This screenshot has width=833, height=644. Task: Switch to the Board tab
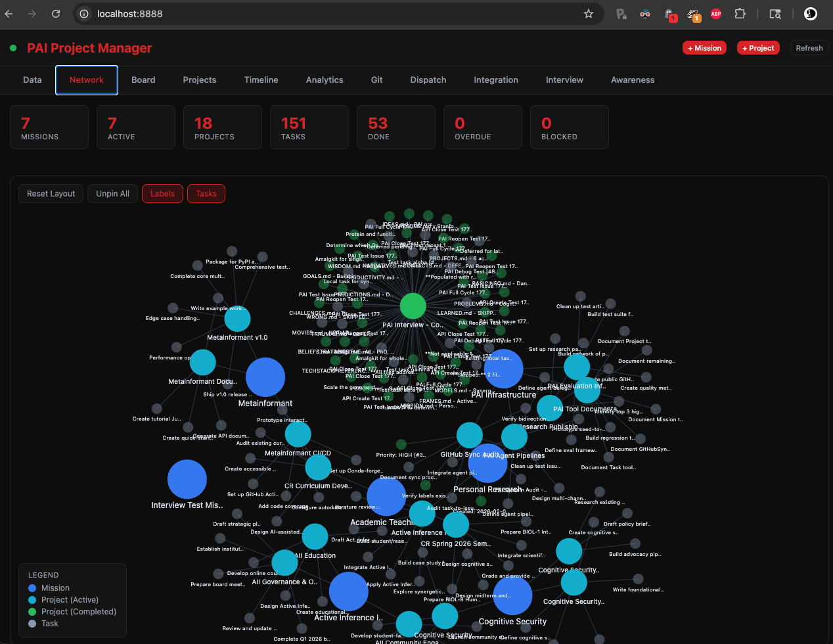pyautogui.click(x=143, y=80)
